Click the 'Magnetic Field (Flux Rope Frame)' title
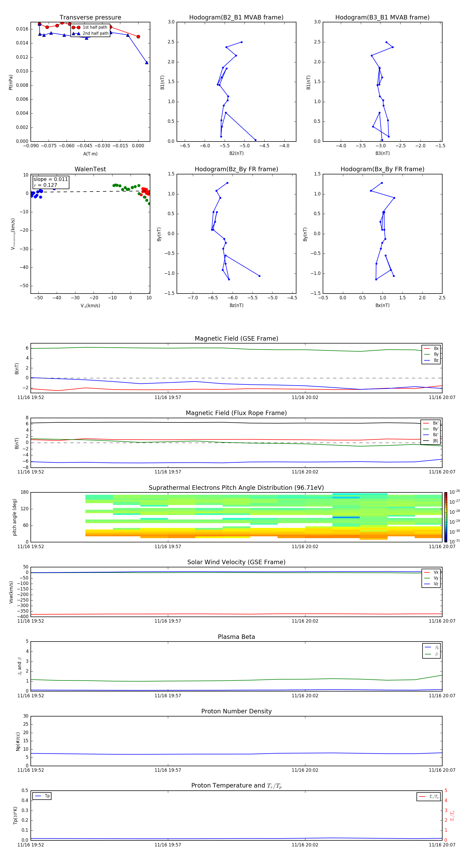This screenshot has height=868, width=473. pos(236,413)
